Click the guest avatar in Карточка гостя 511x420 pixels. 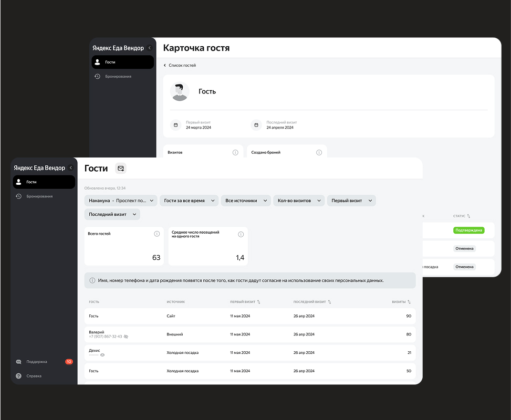click(180, 91)
